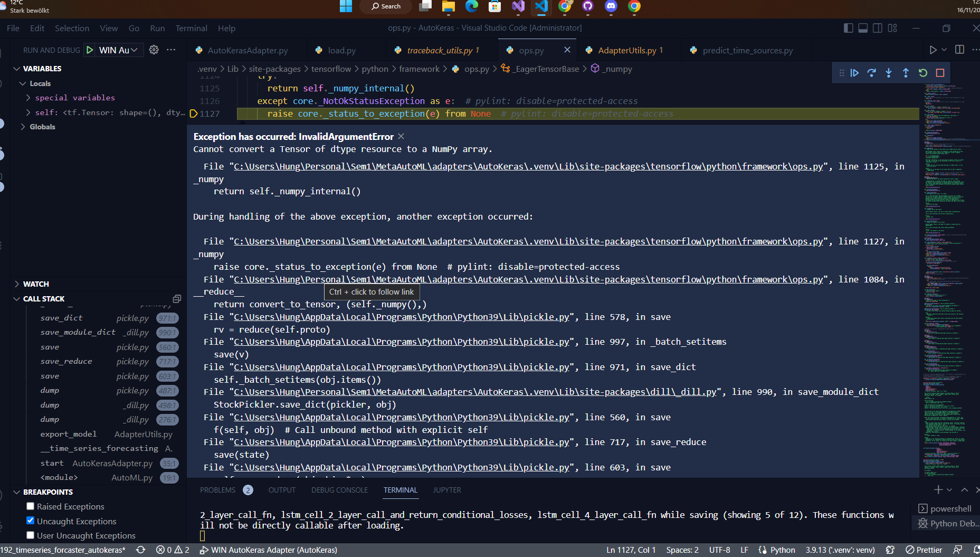Screen dimensions: 980x557
Task: Select the Step Into debug action
Action: click(x=889, y=72)
